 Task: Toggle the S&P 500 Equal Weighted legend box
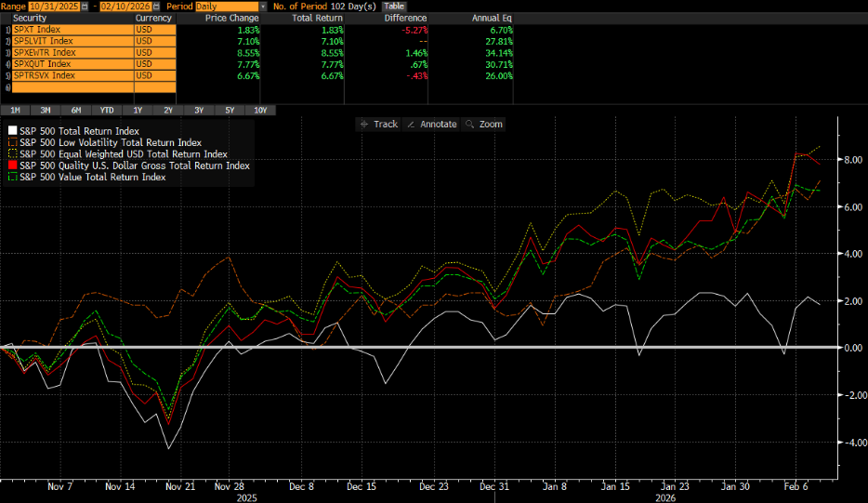click(12, 154)
